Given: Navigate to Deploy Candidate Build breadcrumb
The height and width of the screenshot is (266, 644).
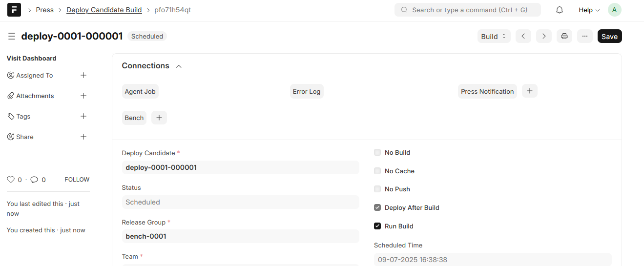Looking at the screenshot, I should [x=104, y=10].
